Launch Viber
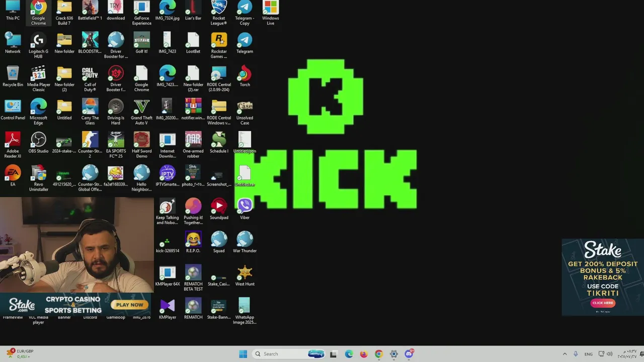Viewport: 644px width, 362px height. tap(245, 209)
